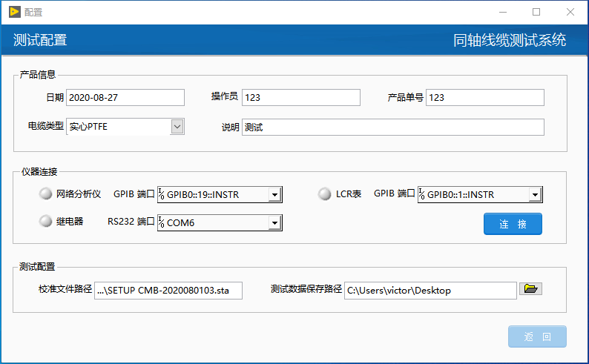
Task: Open the GPIB0::19::INSTR port dropdown
Action: (274, 195)
